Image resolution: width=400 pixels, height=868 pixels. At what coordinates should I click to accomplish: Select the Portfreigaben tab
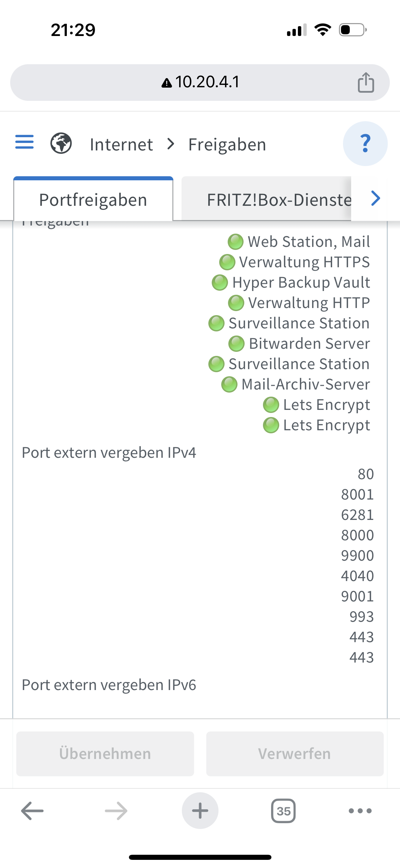pos(93,200)
